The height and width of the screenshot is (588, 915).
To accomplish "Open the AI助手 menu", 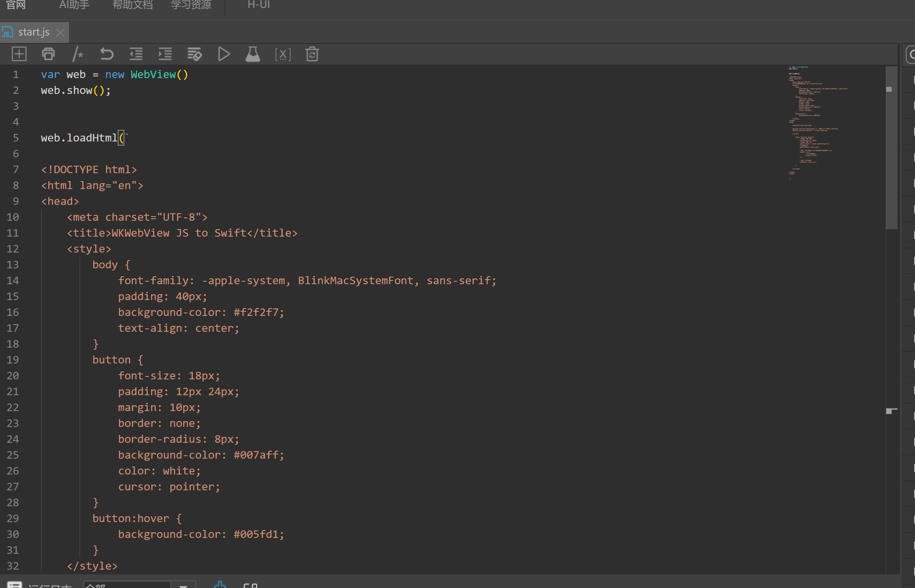I will 74,5.
